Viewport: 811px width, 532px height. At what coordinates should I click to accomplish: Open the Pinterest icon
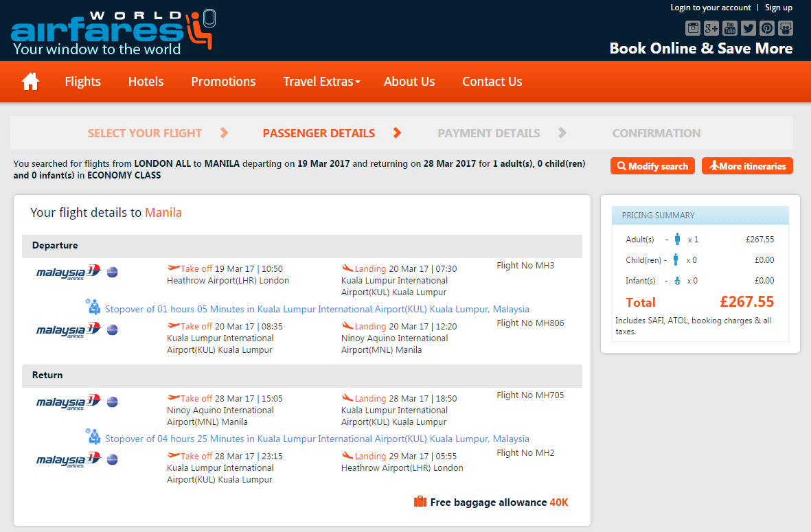coord(767,28)
